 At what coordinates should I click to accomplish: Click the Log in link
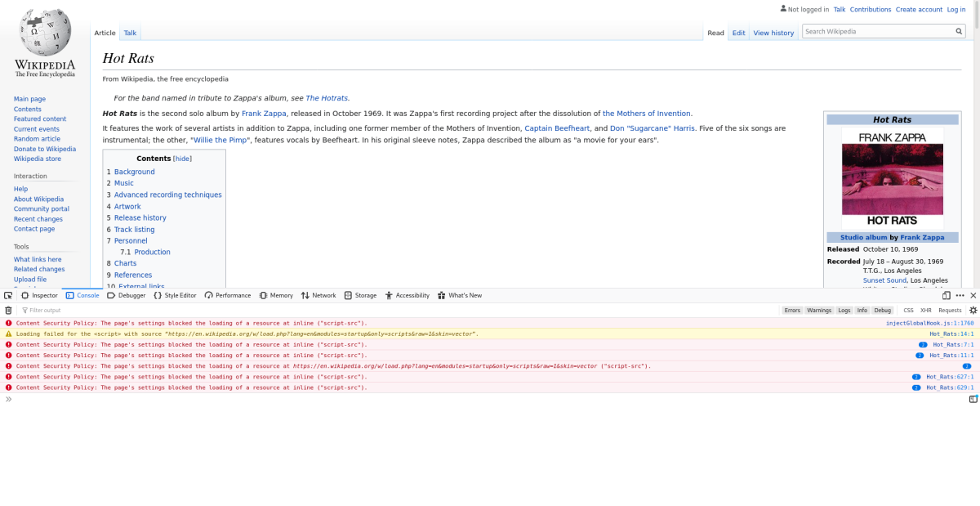click(956, 10)
